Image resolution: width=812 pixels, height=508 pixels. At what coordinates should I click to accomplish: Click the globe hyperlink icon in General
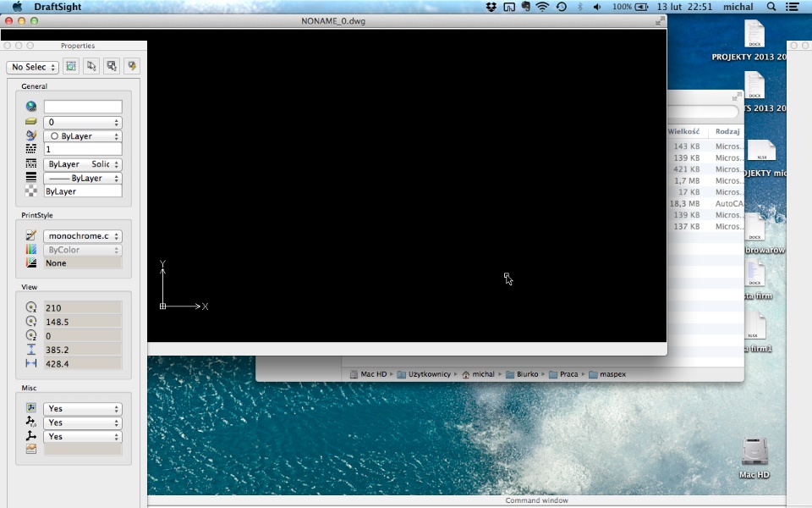pos(31,107)
